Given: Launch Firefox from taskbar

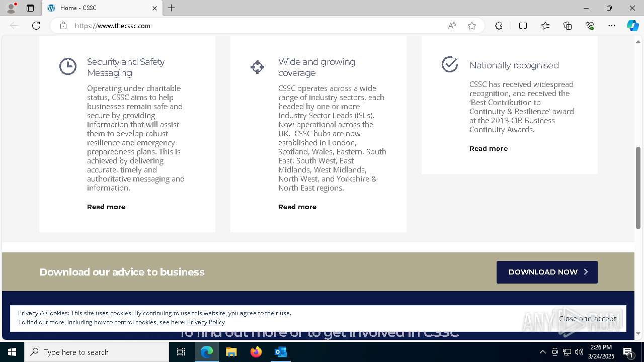Looking at the screenshot, I should coord(256,352).
